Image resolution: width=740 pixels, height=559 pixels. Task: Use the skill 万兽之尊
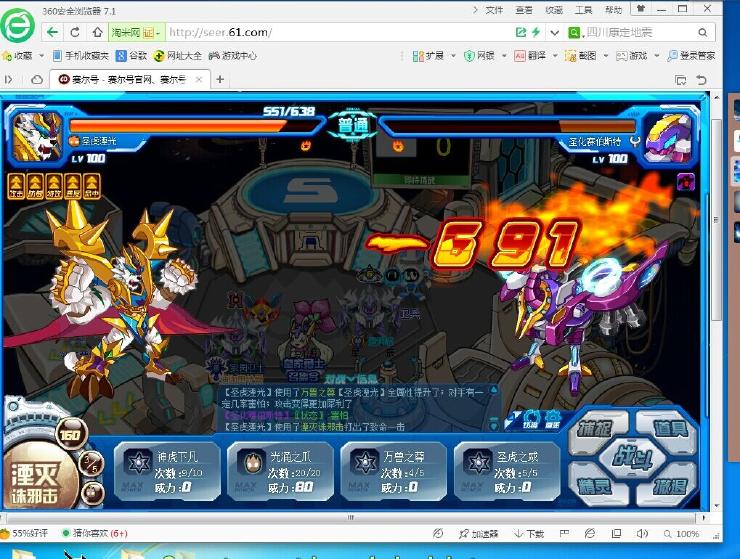(394, 472)
